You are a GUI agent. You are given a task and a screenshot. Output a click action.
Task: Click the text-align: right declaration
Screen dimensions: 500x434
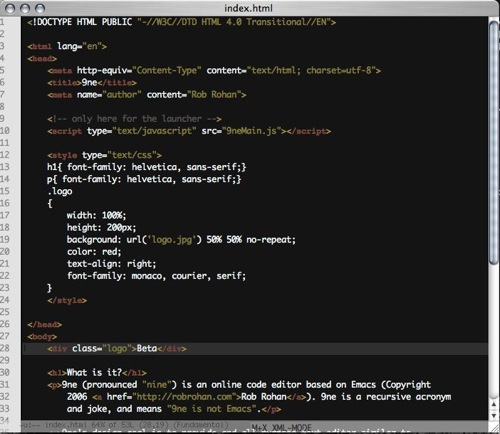(111, 264)
